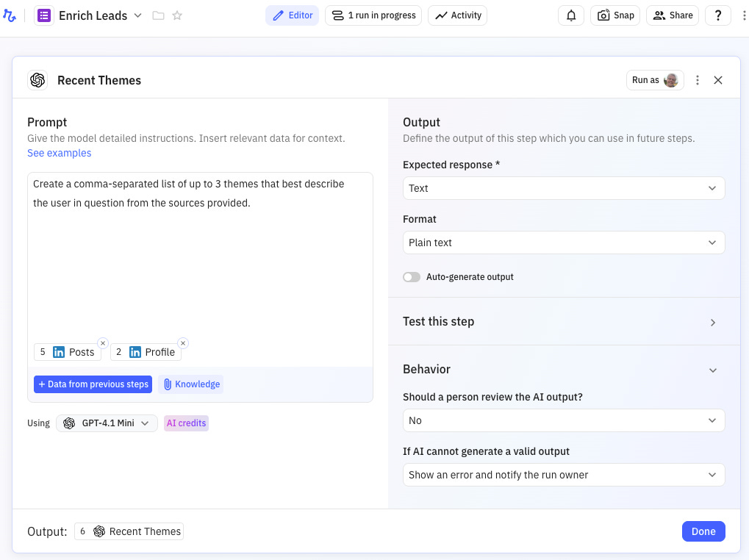The width and height of the screenshot is (749, 560).
Task: Switch to the Activity tab
Action: tap(457, 15)
